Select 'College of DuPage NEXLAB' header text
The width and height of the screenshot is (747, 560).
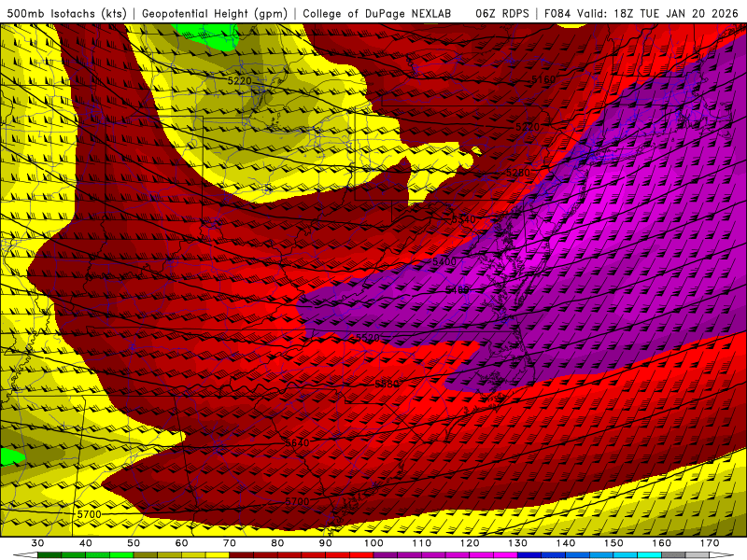point(377,13)
